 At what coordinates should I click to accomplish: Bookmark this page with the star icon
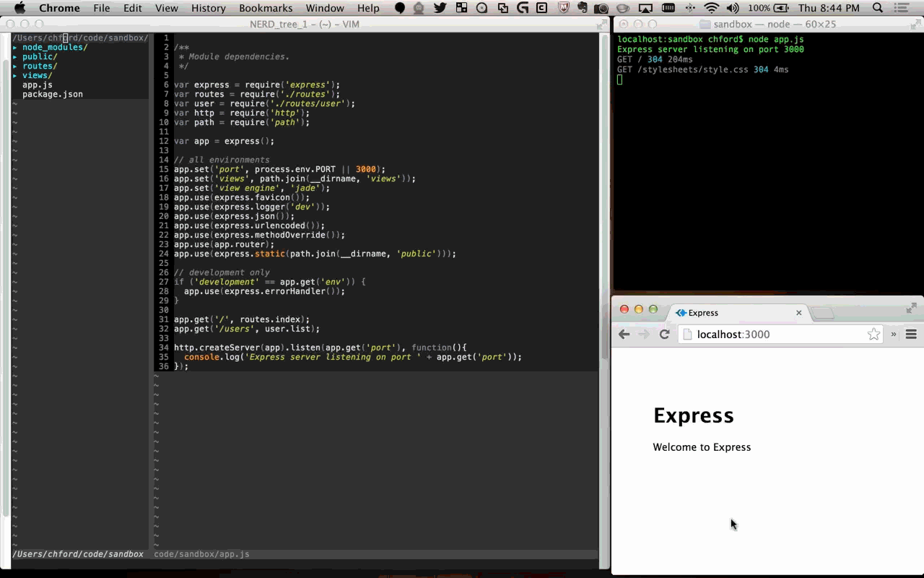click(x=873, y=334)
